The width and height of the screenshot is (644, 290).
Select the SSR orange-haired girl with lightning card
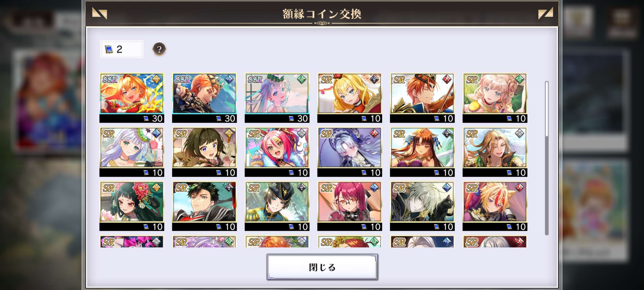coord(132,98)
